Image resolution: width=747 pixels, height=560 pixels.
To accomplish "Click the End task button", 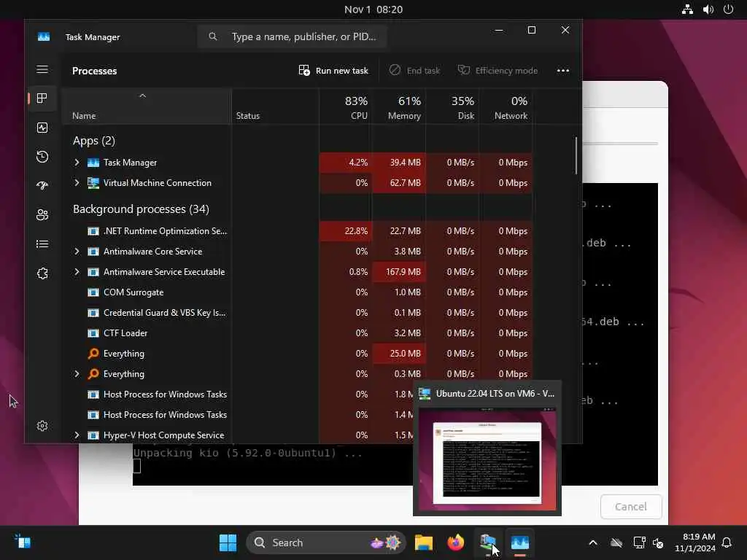I will (414, 71).
